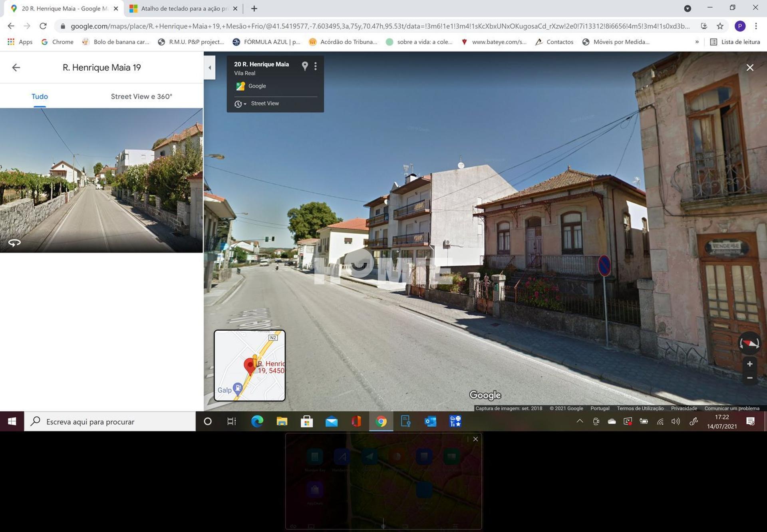Open Termos de Utilização link
Screen dimensions: 767x532
click(x=640, y=408)
